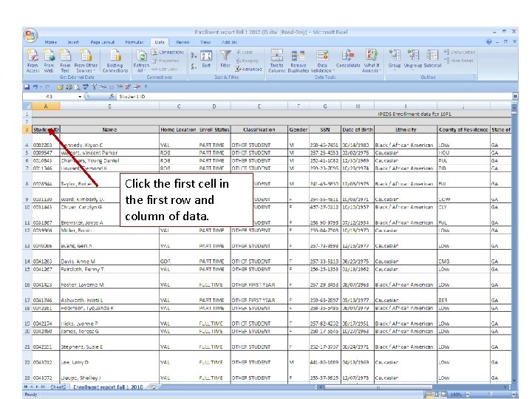This screenshot has width=532, height=399.
Task: Open the round Office button menu
Action: pos(30,35)
